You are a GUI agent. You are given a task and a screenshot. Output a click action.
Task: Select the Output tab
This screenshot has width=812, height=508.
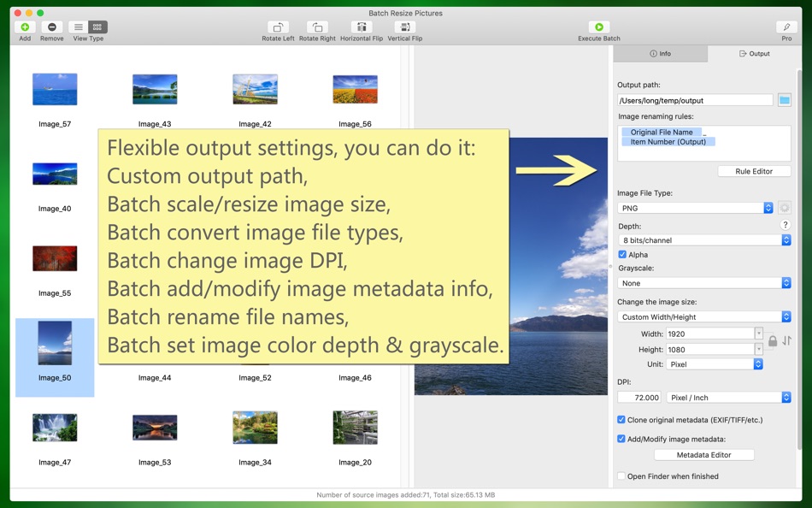tap(754, 53)
